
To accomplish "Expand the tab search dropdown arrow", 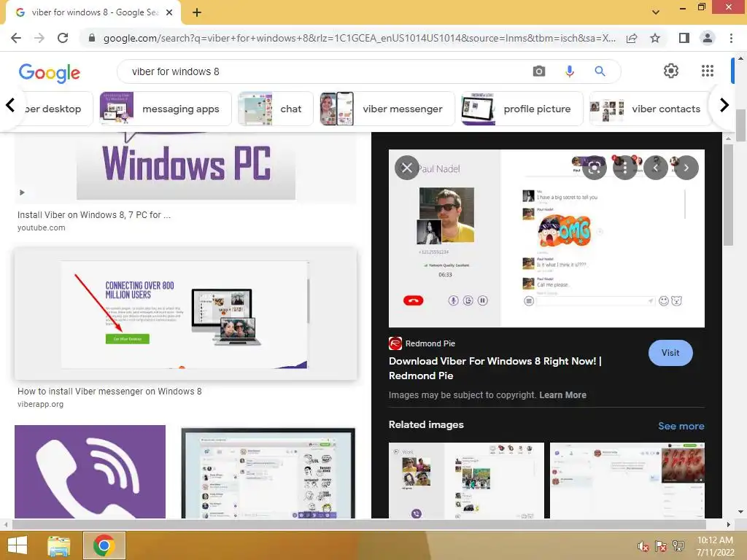I will 656,12.
